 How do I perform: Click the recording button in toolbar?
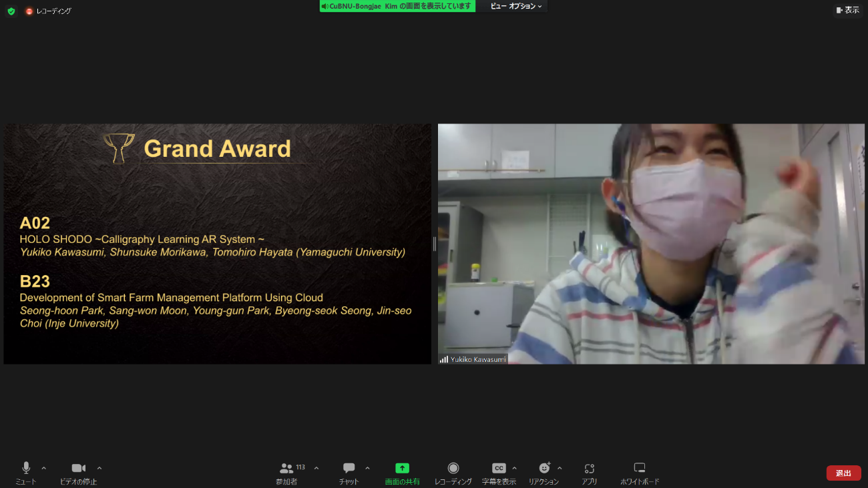coord(453,469)
